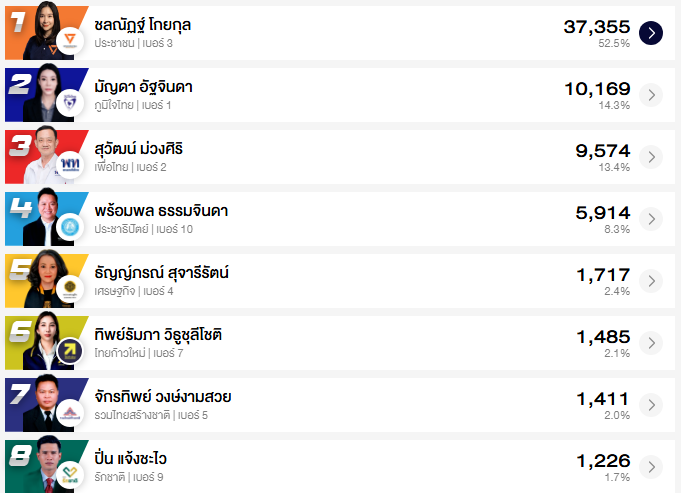681x493 pixels.
Task: Click the ประชาธิปัตย์ party logo badge
Action: 69,227
